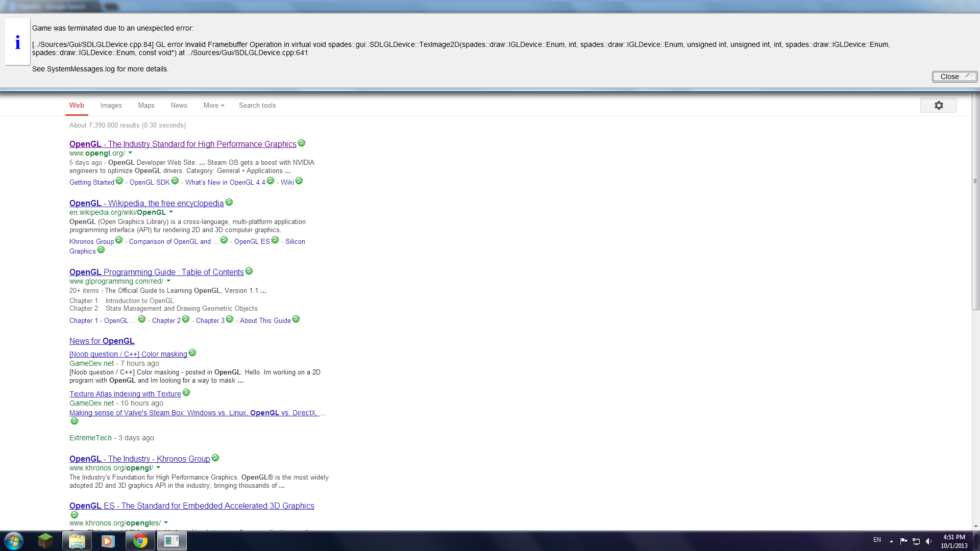Show hidden system tray icons

tap(891, 541)
